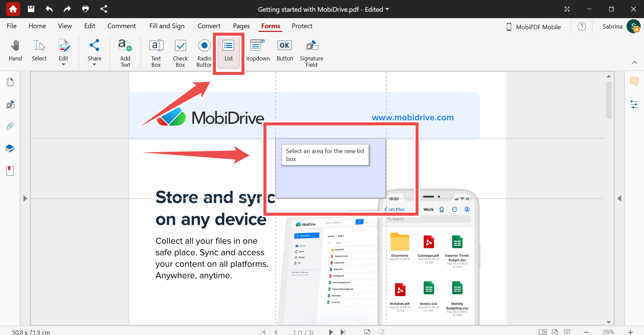Click the zoom in plus button

pos(630,332)
